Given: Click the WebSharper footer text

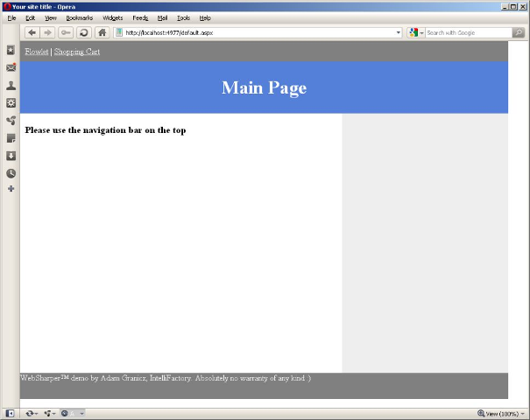Looking at the screenshot, I should tap(166, 378).
